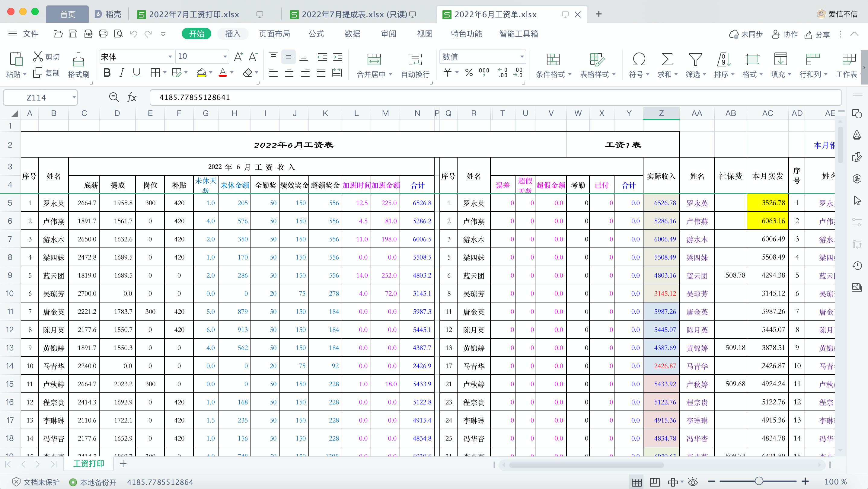Click the Conditional Formatting icon

[x=553, y=59]
